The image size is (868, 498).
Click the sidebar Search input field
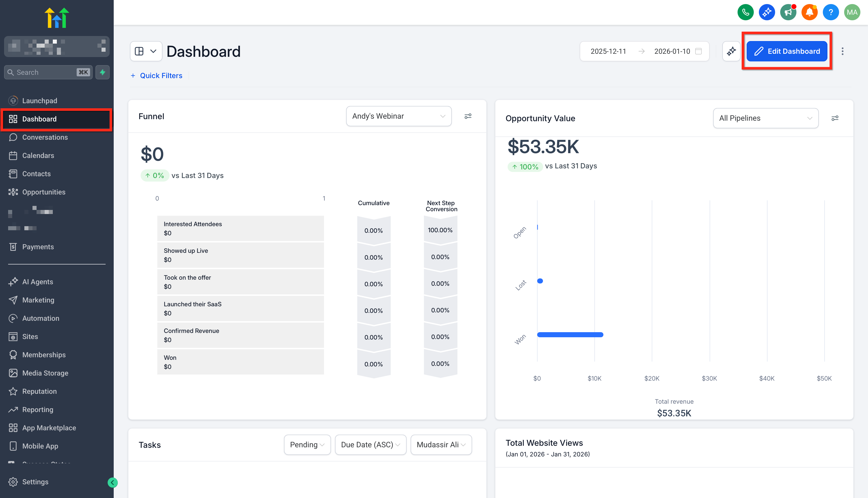(x=44, y=72)
